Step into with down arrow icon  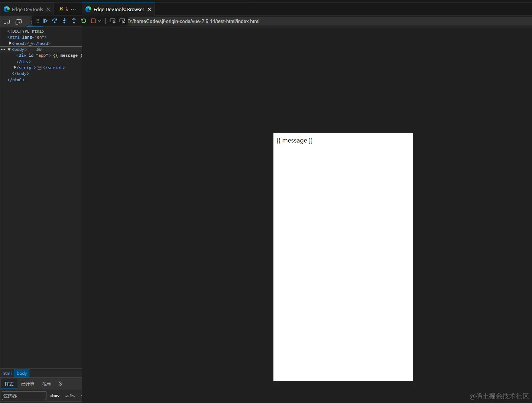tap(64, 21)
